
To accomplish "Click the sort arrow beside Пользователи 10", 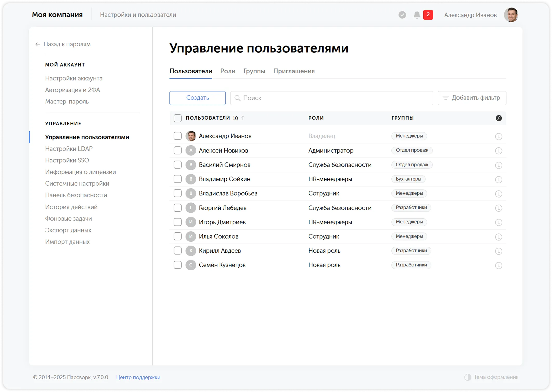I will [x=243, y=118].
